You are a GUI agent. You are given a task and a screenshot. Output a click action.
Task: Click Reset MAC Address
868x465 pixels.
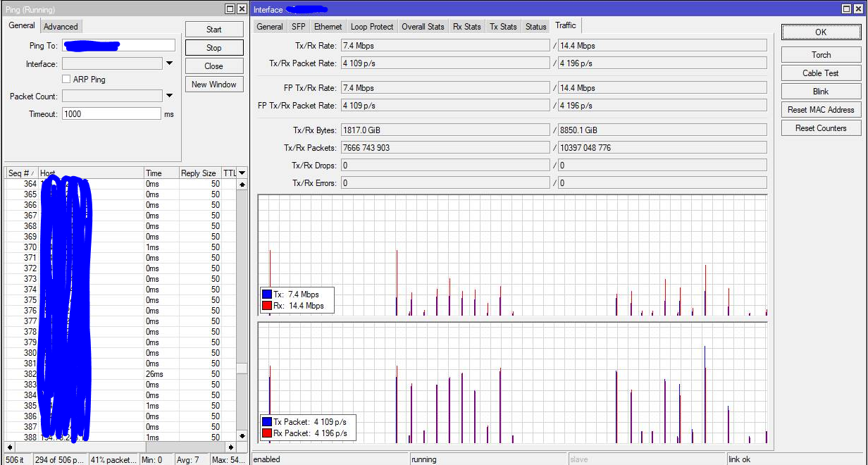(x=821, y=110)
